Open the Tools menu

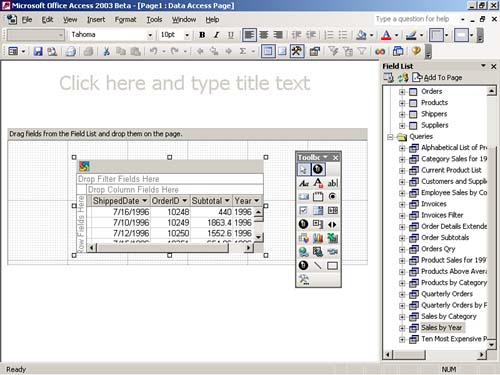(154, 20)
